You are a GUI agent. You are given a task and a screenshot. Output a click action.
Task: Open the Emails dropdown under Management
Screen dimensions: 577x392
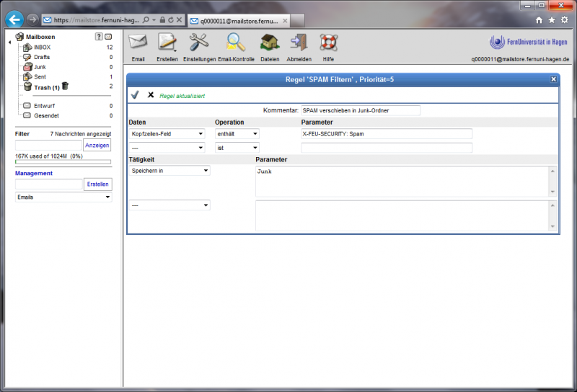(x=63, y=197)
